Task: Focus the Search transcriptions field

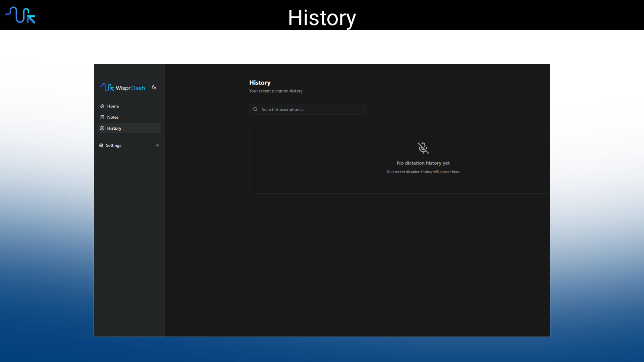Action: 308,109
